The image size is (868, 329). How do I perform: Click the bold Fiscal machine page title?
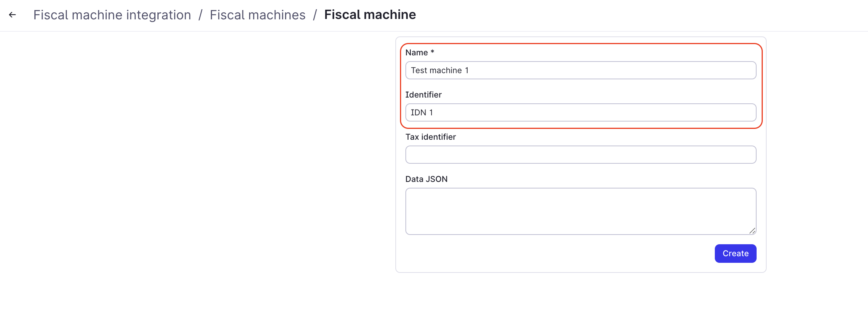pyautogui.click(x=370, y=15)
